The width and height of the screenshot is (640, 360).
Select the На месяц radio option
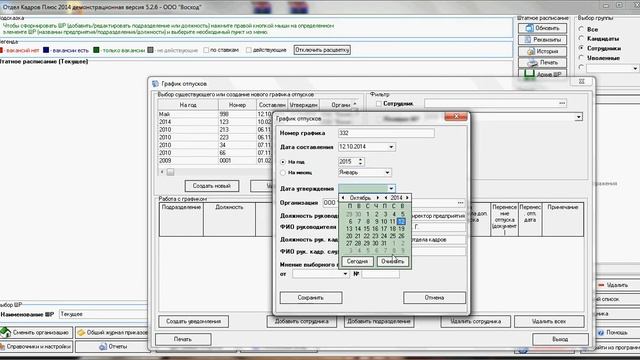point(283,173)
